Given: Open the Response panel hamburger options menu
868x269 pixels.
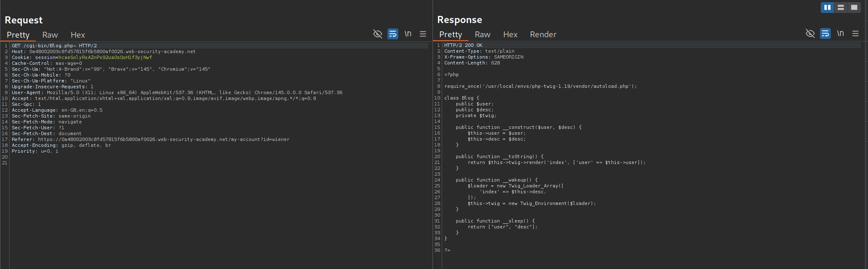Looking at the screenshot, I should point(855,33).
